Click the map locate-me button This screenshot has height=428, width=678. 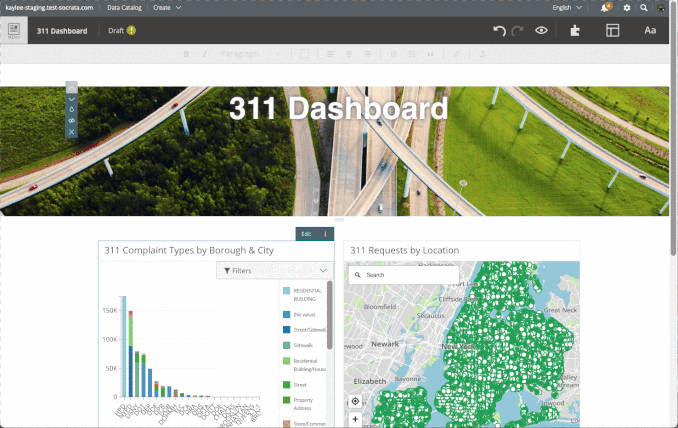(355, 401)
